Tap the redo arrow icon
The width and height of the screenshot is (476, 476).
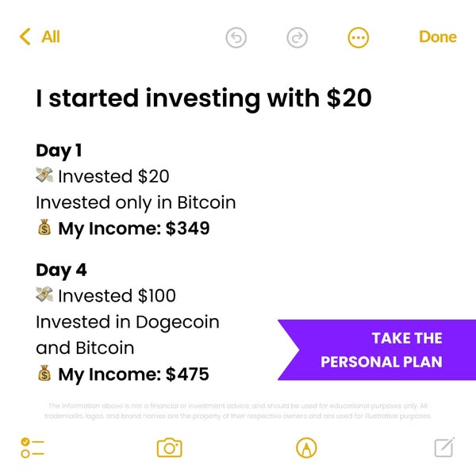(297, 37)
